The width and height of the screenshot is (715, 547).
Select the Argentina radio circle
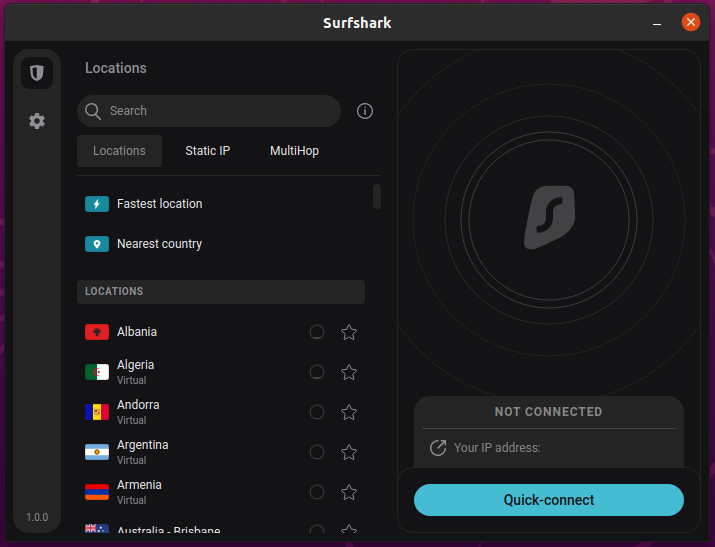click(317, 452)
